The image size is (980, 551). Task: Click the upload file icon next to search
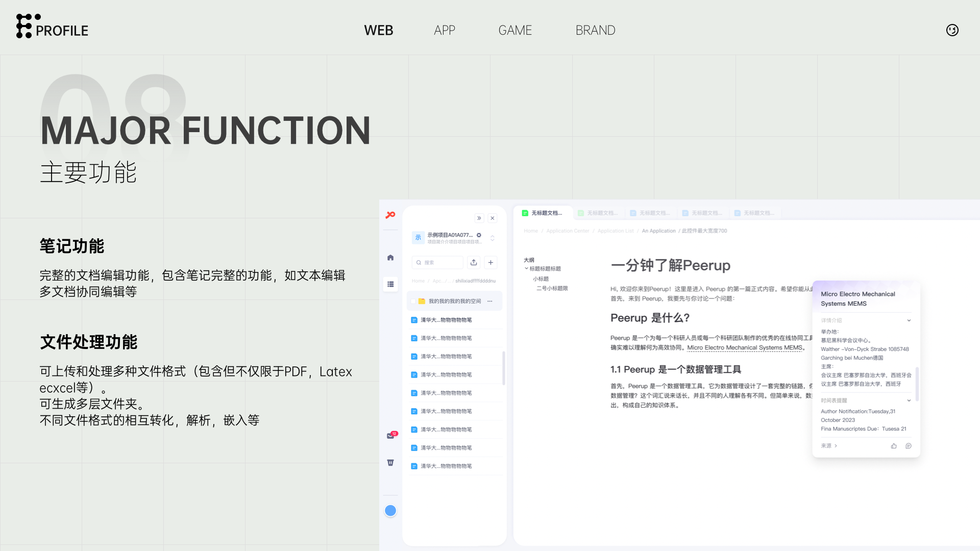tap(474, 262)
